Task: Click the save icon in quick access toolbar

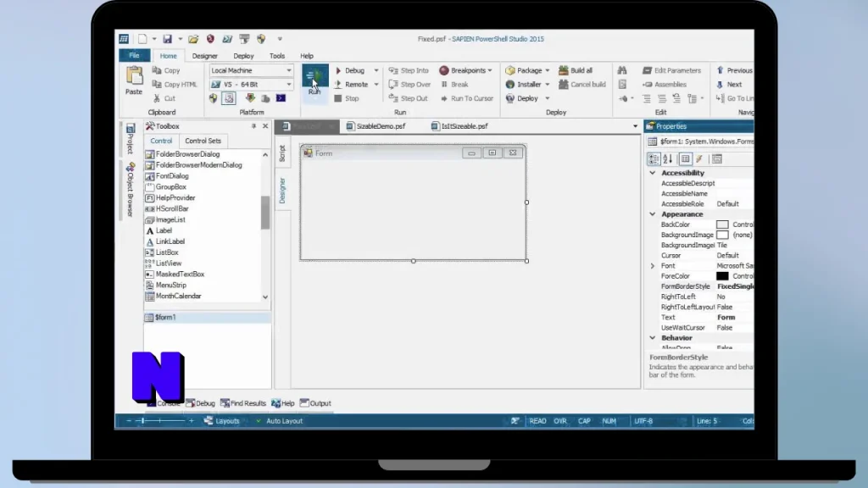Action: click(167, 39)
